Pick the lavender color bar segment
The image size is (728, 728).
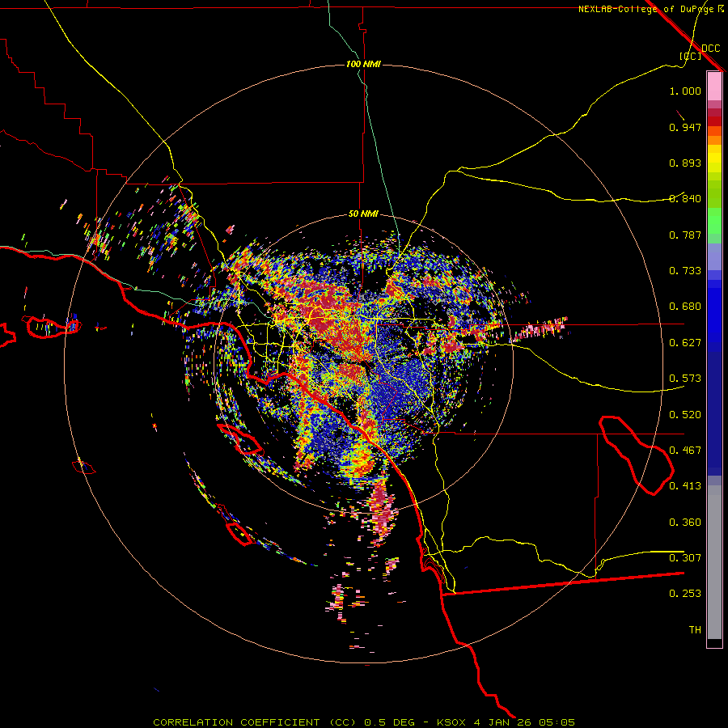(x=714, y=257)
